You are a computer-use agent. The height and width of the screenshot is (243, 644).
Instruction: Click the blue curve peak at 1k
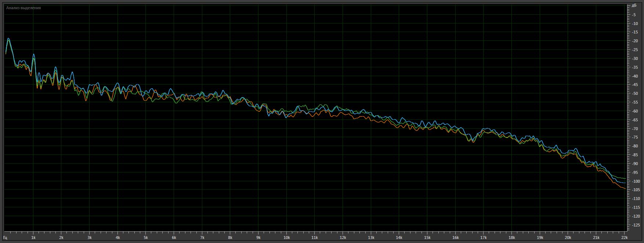coord(34,54)
